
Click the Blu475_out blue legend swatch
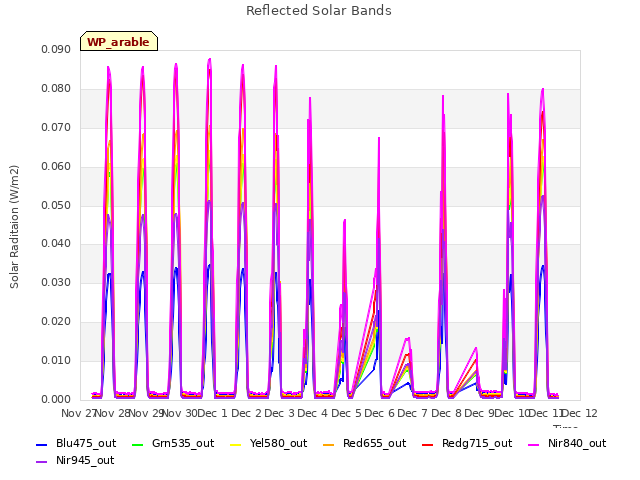42,444
